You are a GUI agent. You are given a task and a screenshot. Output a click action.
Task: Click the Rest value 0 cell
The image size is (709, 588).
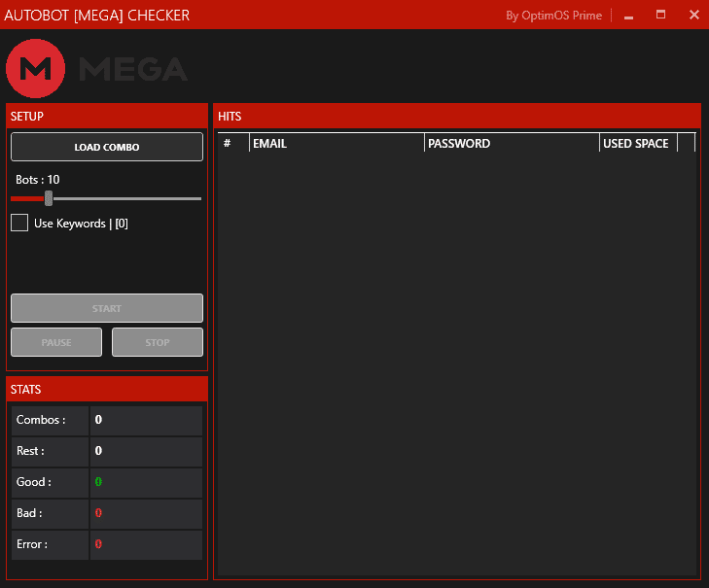pyautogui.click(x=146, y=452)
